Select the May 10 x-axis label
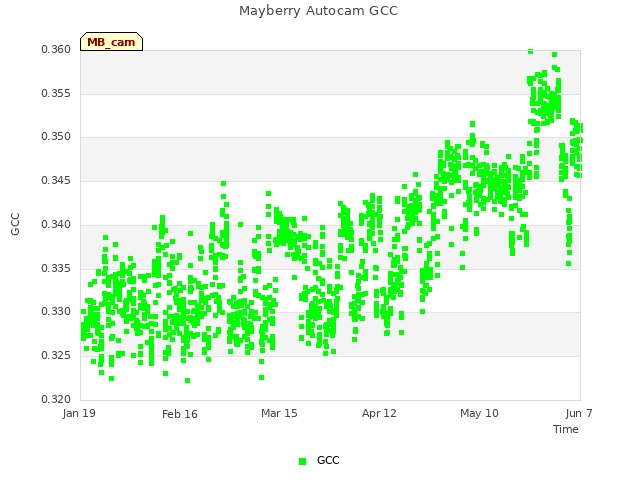The width and height of the screenshot is (640, 480). coord(479,413)
